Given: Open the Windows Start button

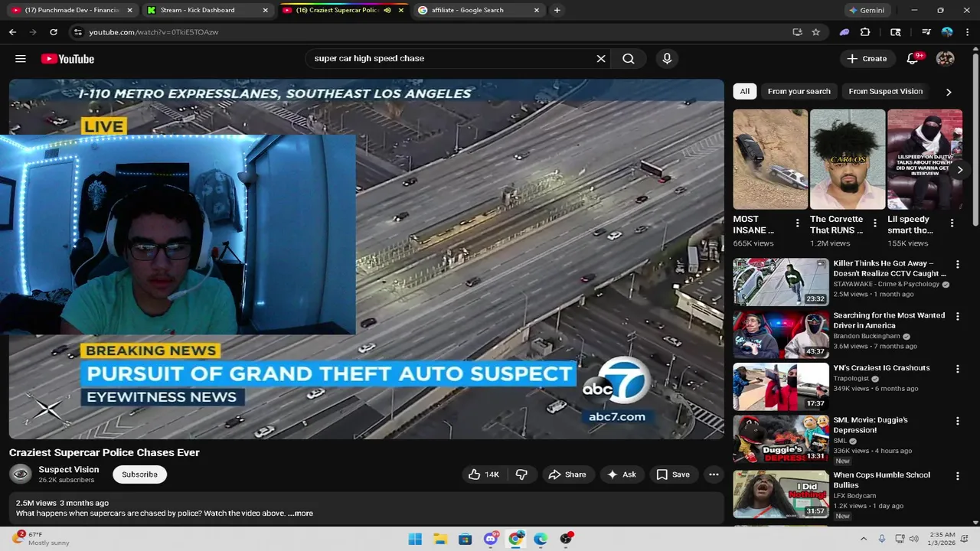Looking at the screenshot, I should (x=415, y=539).
